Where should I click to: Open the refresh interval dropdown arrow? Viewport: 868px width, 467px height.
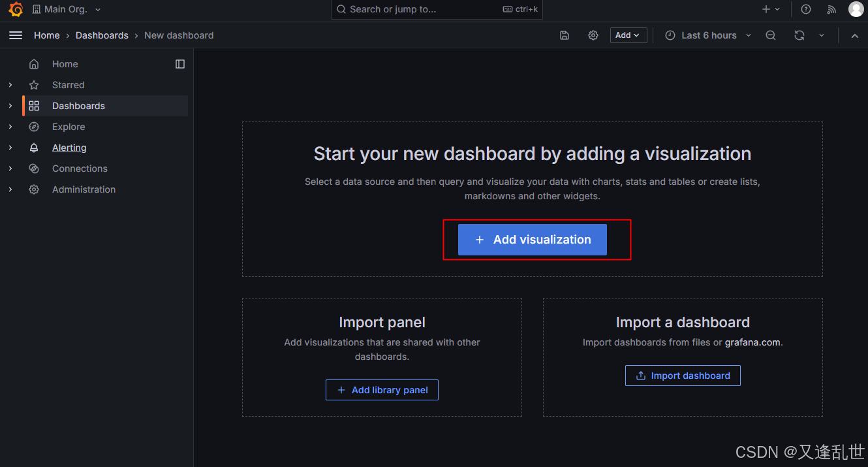click(x=822, y=35)
